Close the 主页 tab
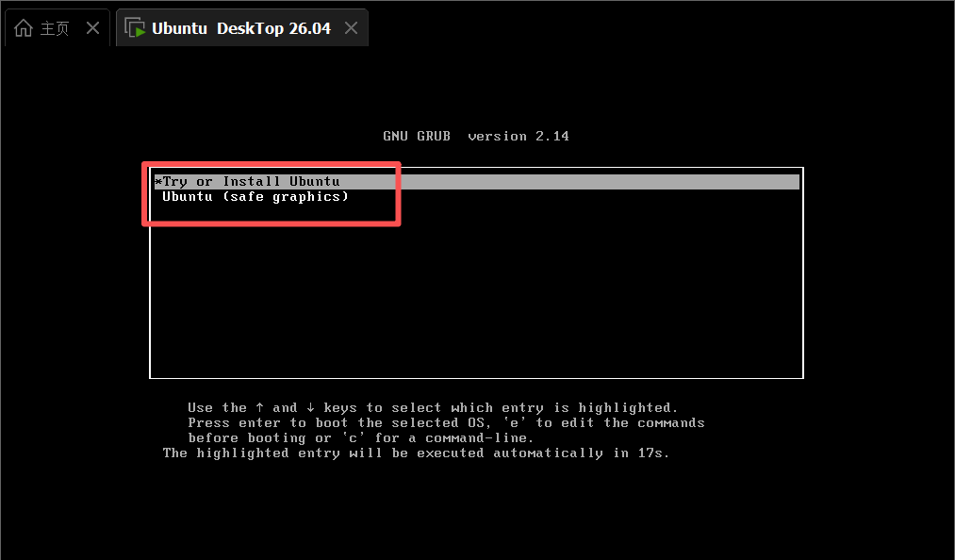This screenshot has height=560, width=955. pos(92,28)
